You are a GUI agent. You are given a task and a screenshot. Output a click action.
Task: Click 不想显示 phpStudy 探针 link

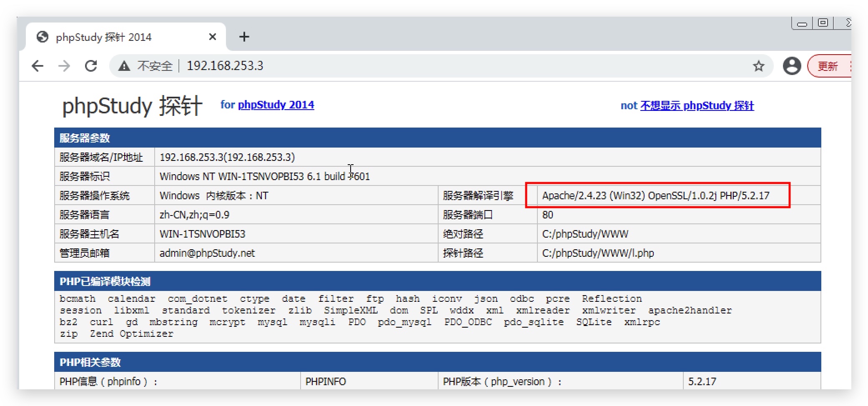tap(697, 105)
